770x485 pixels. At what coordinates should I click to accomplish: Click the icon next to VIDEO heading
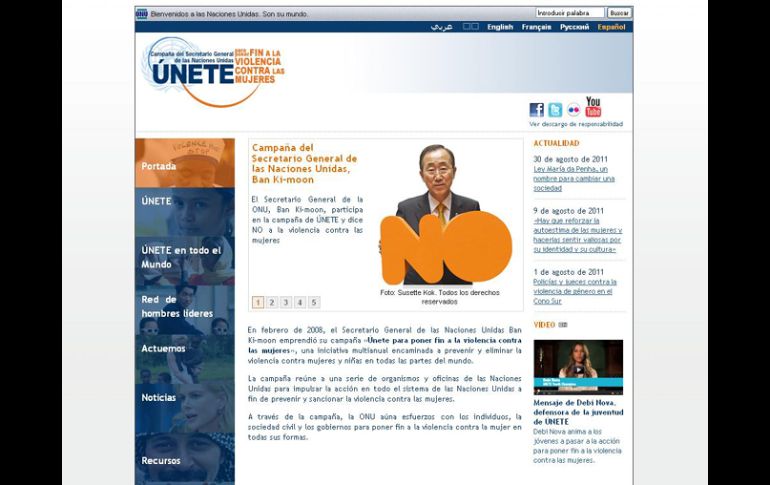(x=563, y=325)
